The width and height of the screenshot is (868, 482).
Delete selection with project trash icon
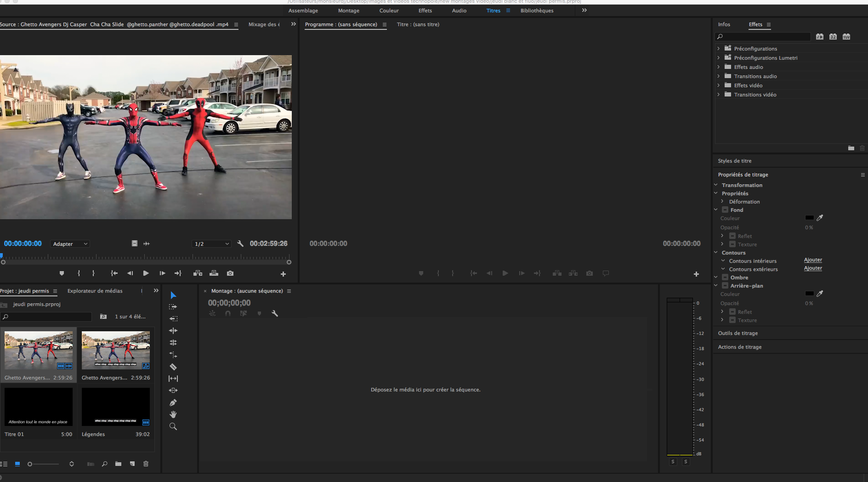(146, 464)
